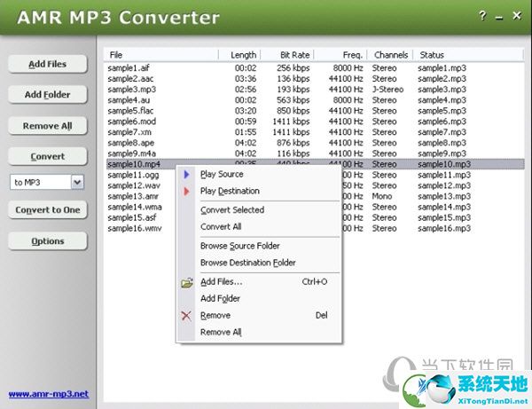Select file sample3.mp3 in the list
The height and width of the screenshot is (409, 532).
tap(132, 90)
